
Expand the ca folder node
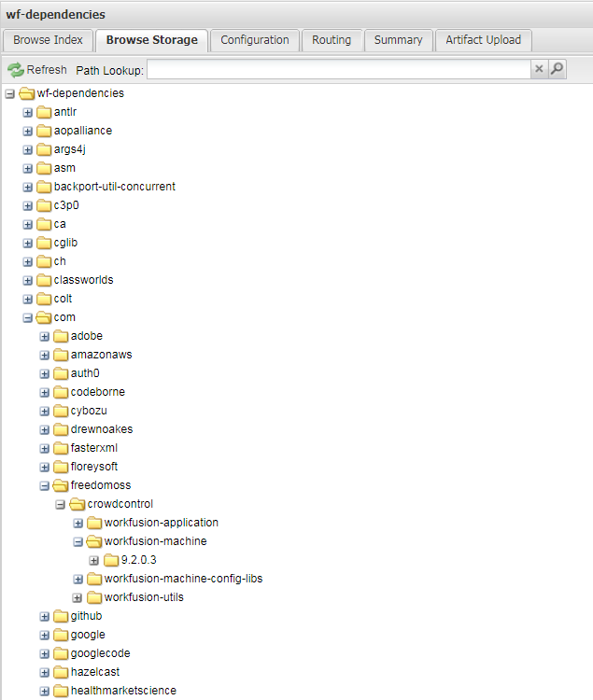(28, 225)
